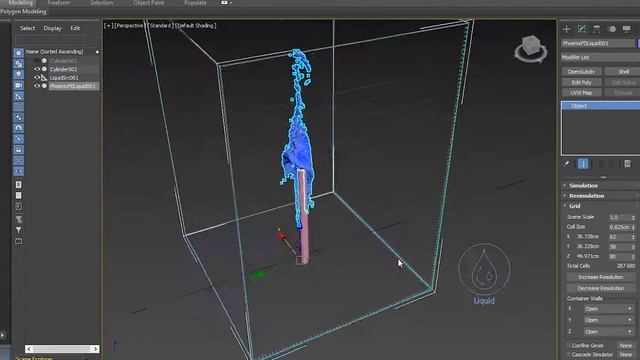The width and height of the screenshot is (640, 360).
Task: Open the Motion command panel tab
Action: tap(612, 29)
